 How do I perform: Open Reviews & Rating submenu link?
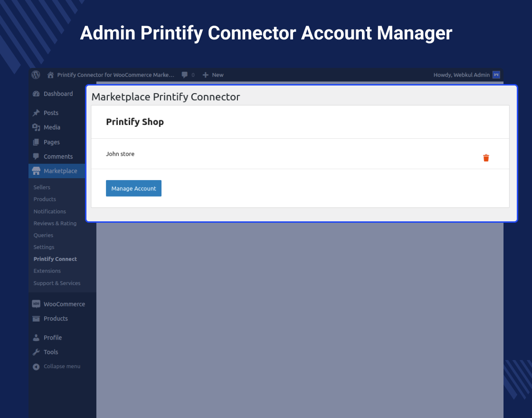55,223
